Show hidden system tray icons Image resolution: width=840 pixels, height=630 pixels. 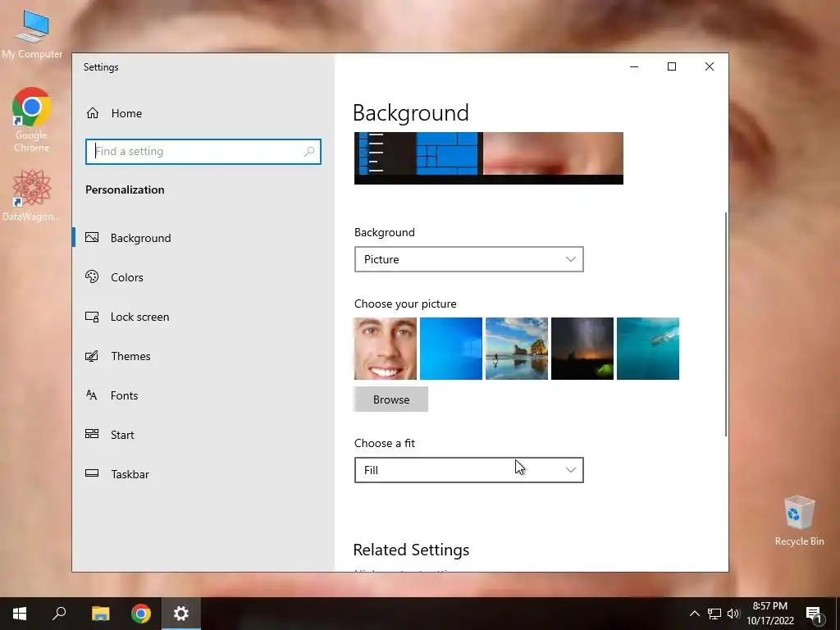(x=694, y=614)
